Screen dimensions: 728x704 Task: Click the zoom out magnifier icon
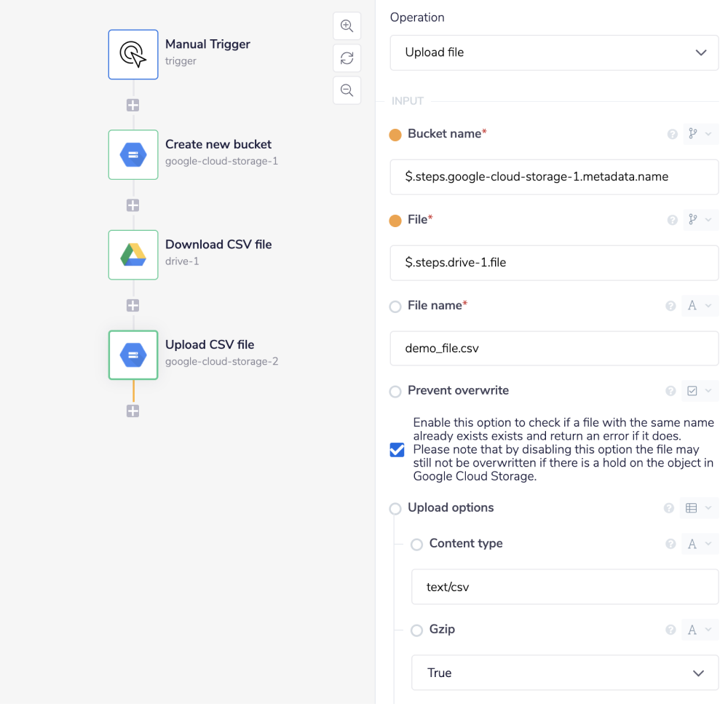coord(347,90)
